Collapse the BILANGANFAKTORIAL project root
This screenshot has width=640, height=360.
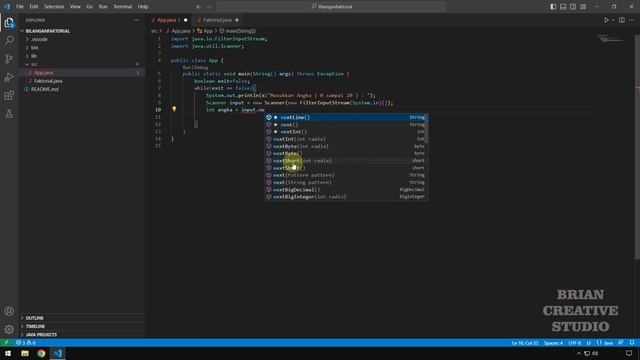coord(47,31)
